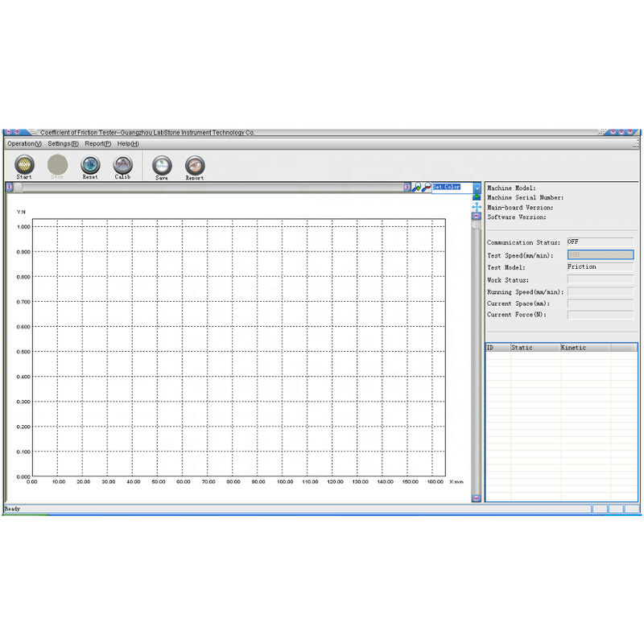
Task: Generate a report using Report icon
Action: click(195, 165)
